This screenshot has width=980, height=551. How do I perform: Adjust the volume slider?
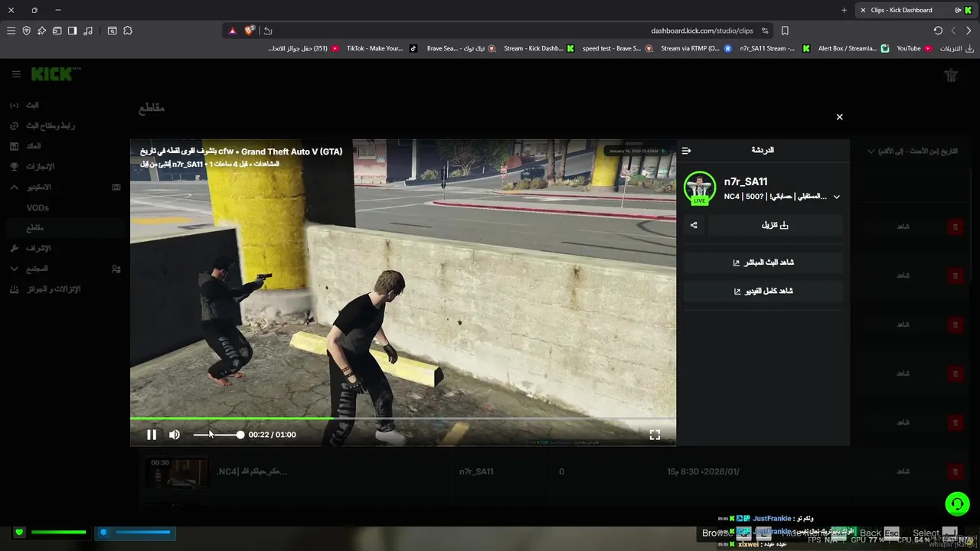[x=218, y=435]
